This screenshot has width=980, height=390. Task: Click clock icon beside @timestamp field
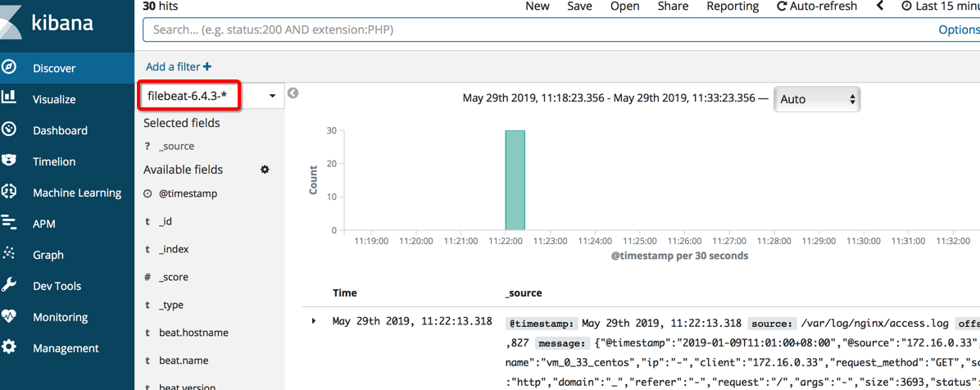[x=147, y=193]
